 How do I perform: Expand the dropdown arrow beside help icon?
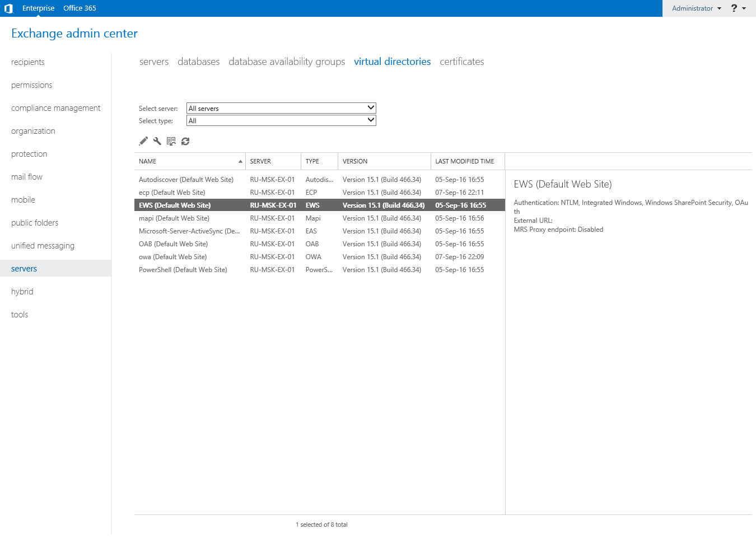(x=744, y=8)
